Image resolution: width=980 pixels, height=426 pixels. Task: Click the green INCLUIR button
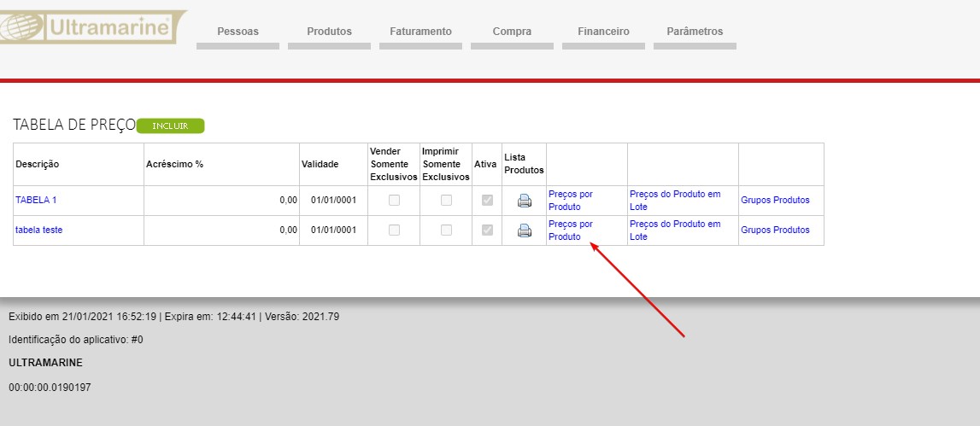click(170, 125)
